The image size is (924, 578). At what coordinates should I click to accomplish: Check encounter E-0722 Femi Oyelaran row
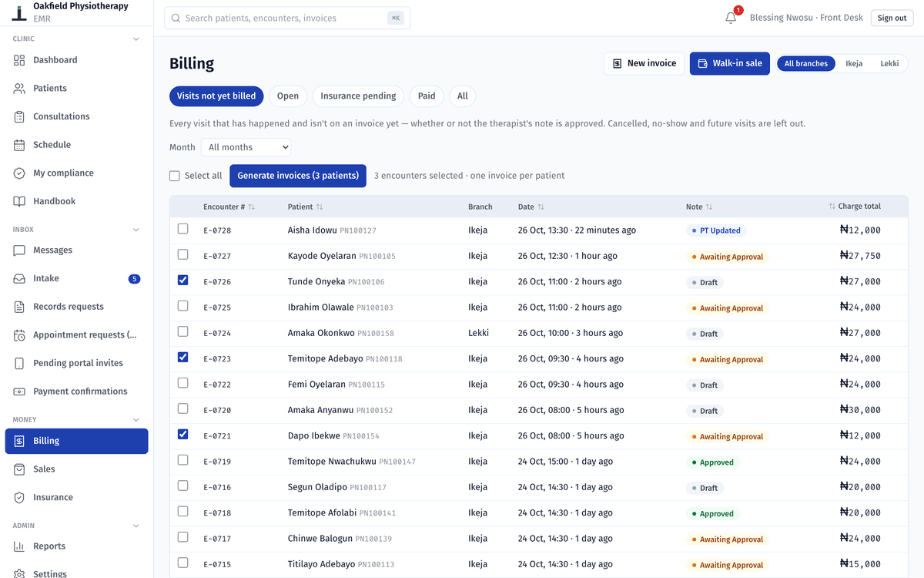click(182, 383)
